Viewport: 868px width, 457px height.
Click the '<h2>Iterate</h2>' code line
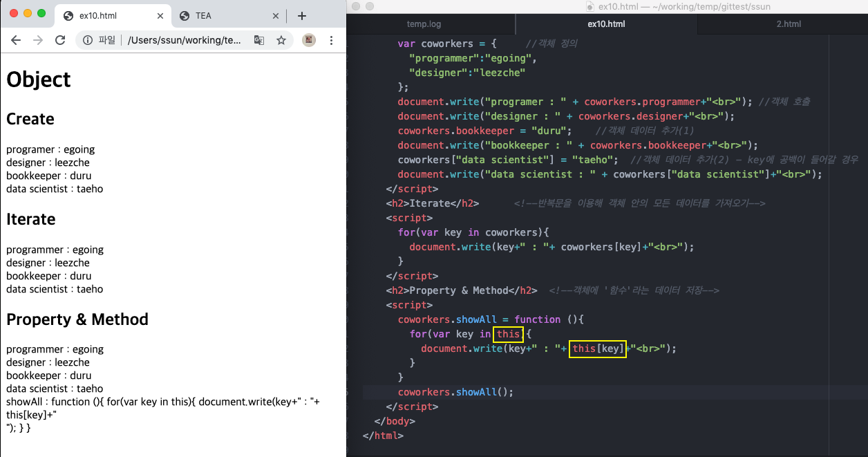[x=433, y=203]
